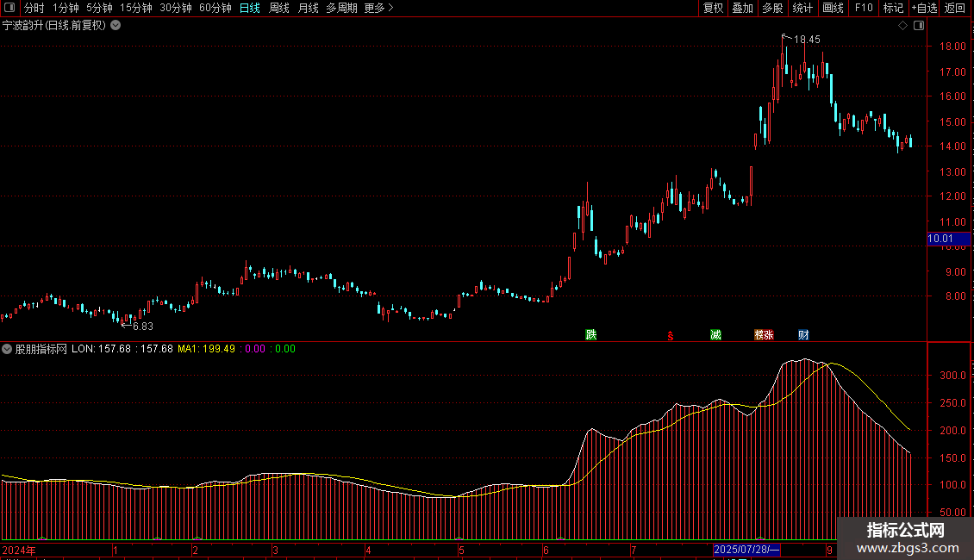Select the 60分钟 period tab
The image size is (974, 560).
[215, 8]
